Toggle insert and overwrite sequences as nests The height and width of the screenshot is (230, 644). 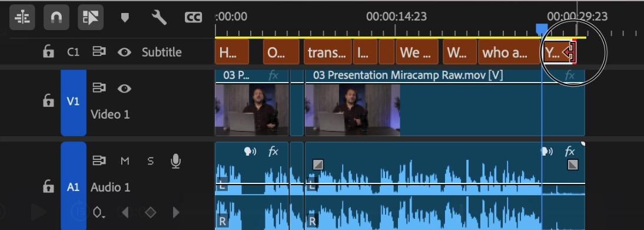(x=22, y=17)
